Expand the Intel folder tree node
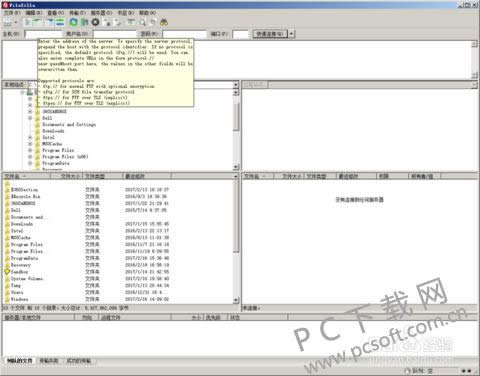 pos(30,137)
